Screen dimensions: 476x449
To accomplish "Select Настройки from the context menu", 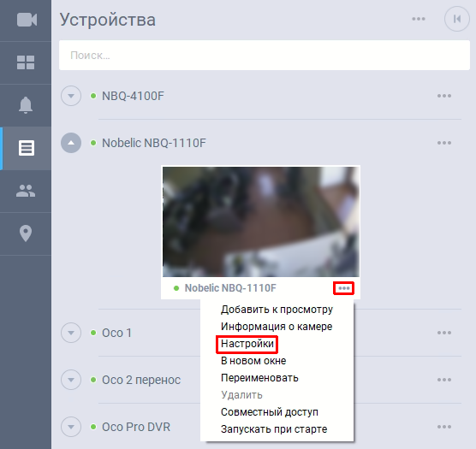I will [247, 344].
